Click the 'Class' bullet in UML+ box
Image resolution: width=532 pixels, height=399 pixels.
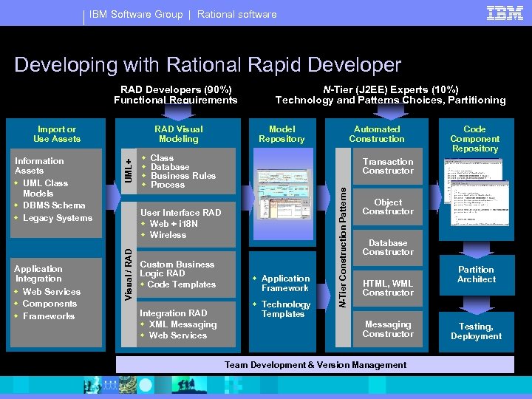(x=162, y=158)
